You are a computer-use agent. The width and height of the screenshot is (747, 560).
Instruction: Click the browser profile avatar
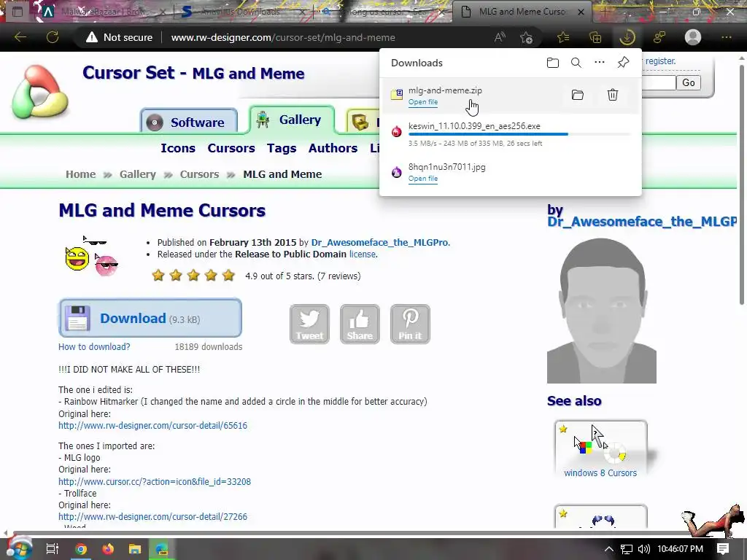click(x=693, y=37)
